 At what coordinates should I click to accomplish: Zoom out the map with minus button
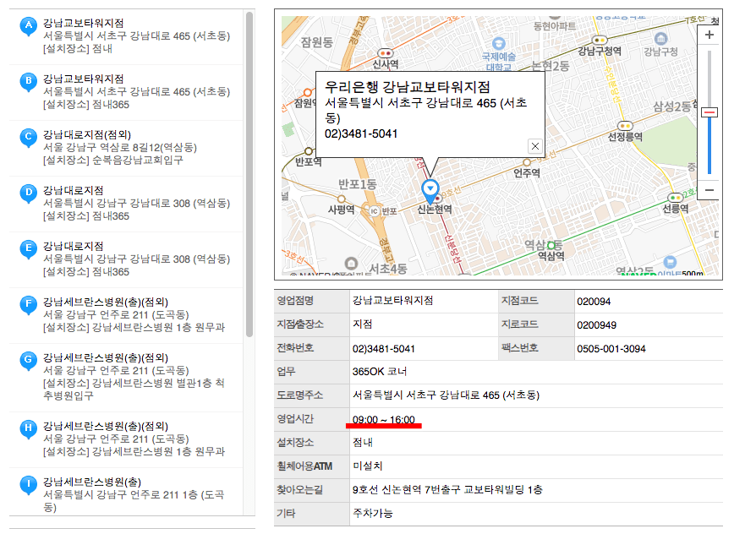point(709,190)
